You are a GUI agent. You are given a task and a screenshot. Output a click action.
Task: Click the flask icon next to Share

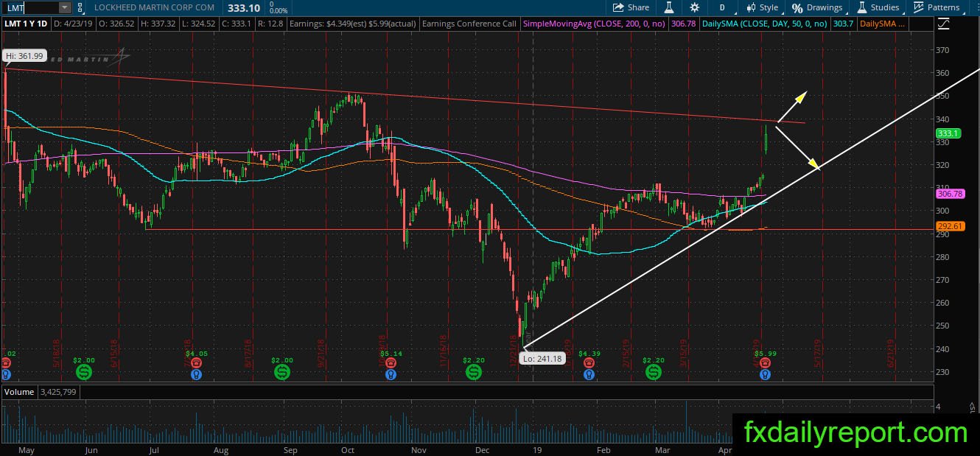[669, 7]
